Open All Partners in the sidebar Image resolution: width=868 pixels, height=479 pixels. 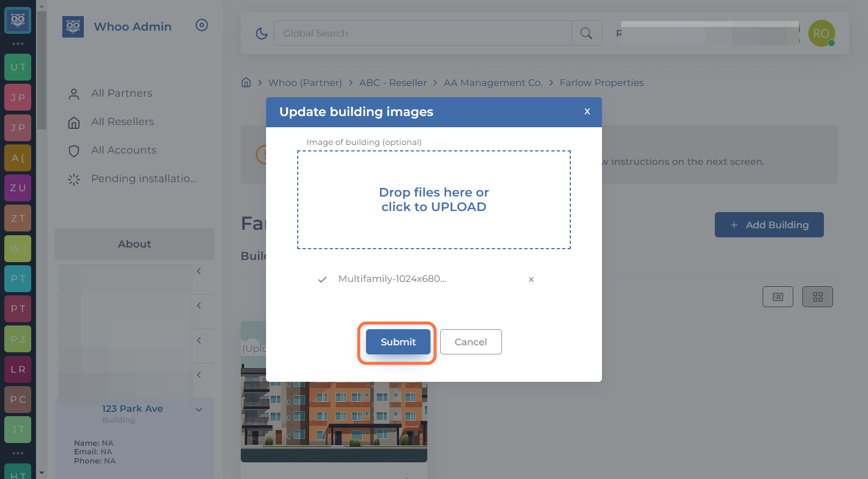(x=122, y=93)
